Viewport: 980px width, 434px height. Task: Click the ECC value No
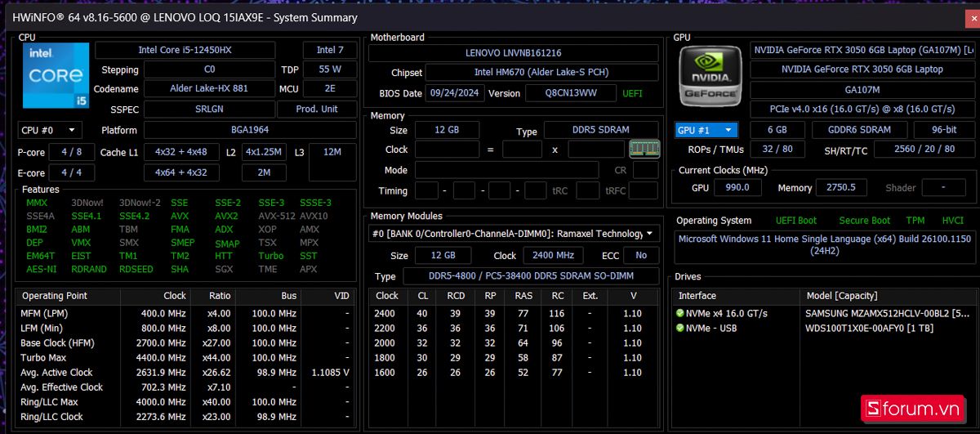coord(641,255)
